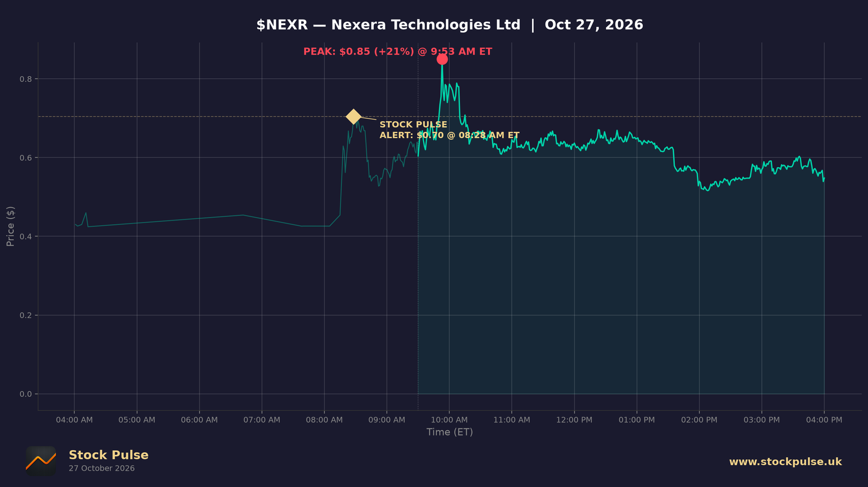
Task: Click the chart title with $NEXR
Action: [x=450, y=25]
